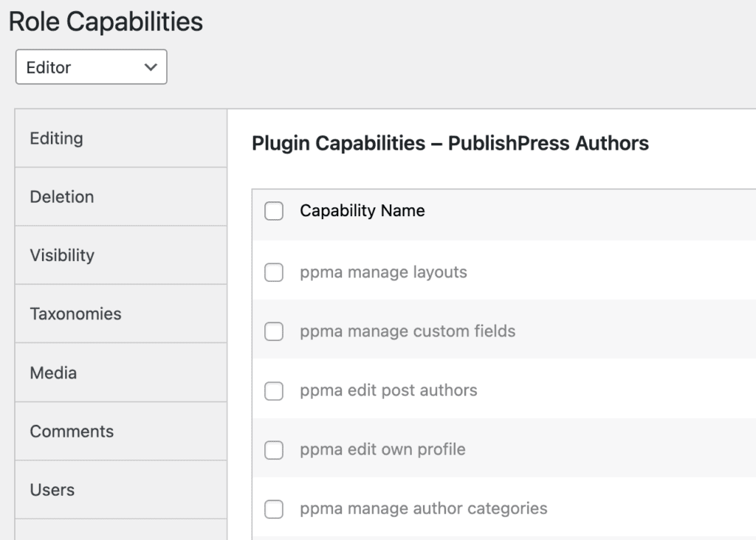Screen dimensions: 756x540
Task: Click the ppma manage layouts label text
Action: tap(385, 272)
